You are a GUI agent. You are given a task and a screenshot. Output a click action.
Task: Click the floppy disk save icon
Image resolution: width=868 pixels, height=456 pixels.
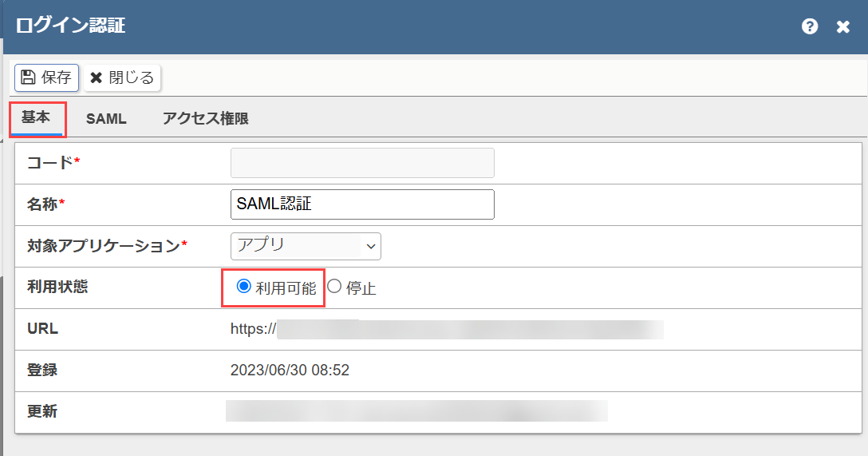(x=28, y=77)
